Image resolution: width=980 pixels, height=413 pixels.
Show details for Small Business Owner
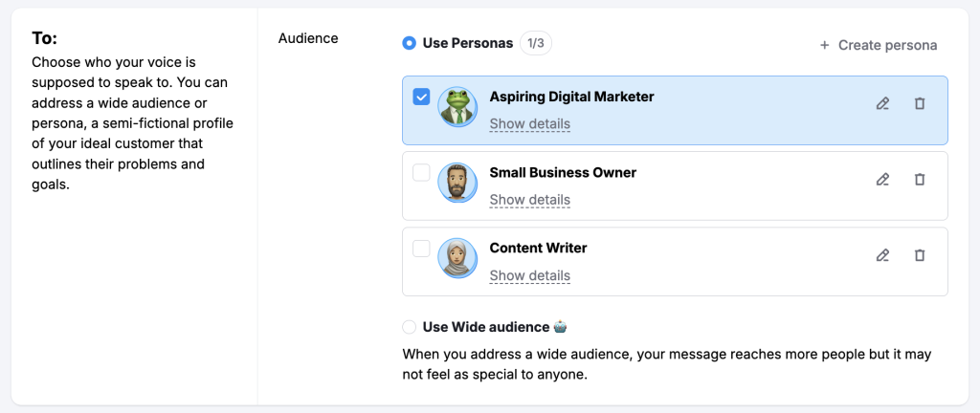coord(530,200)
